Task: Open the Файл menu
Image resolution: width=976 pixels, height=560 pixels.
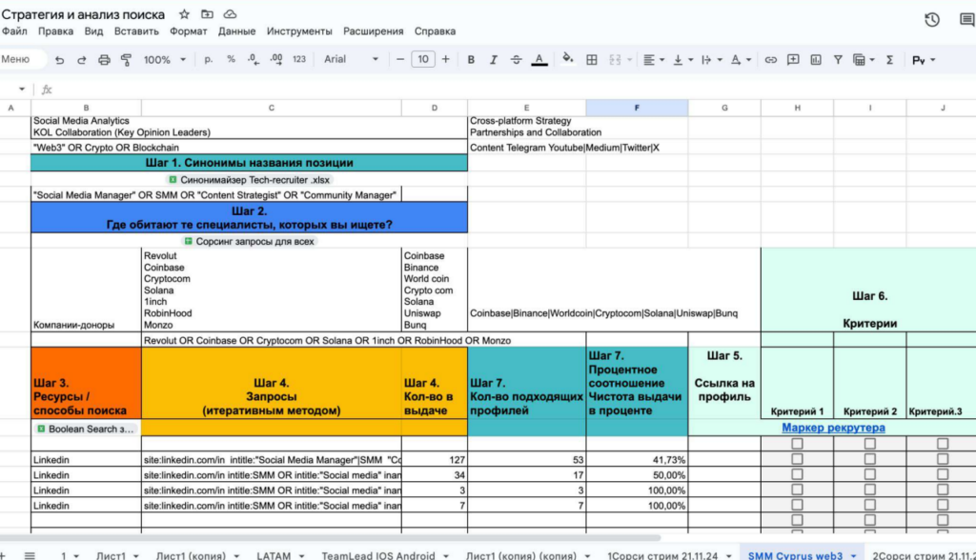Action: (x=14, y=31)
